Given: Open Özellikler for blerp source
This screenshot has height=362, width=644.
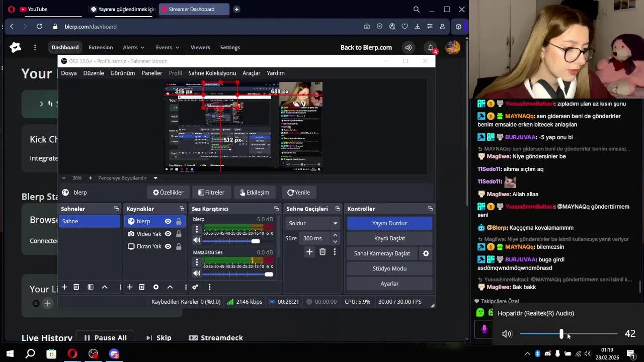Looking at the screenshot, I should [x=168, y=193].
